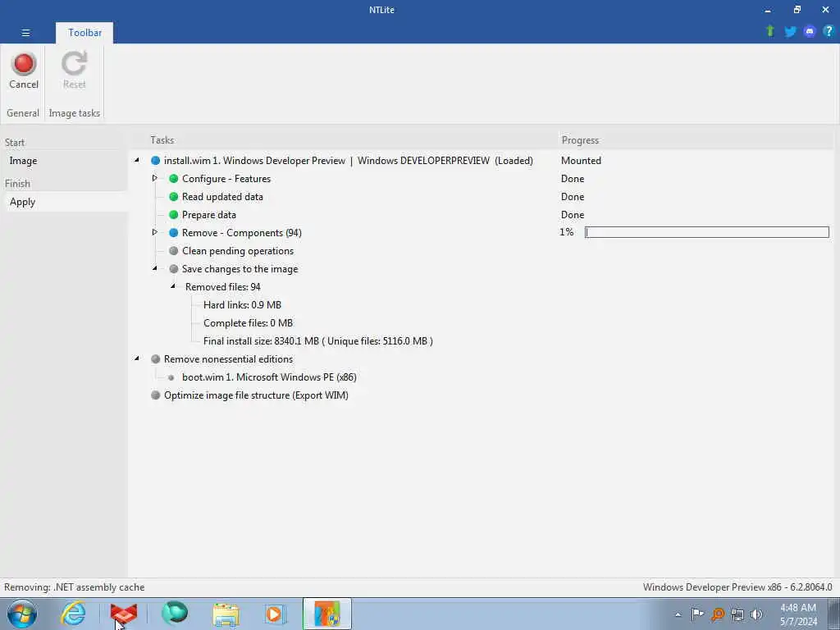Select Read updated data row
The image size is (840, 630).
pyautogui.click(x=222, y=197)
